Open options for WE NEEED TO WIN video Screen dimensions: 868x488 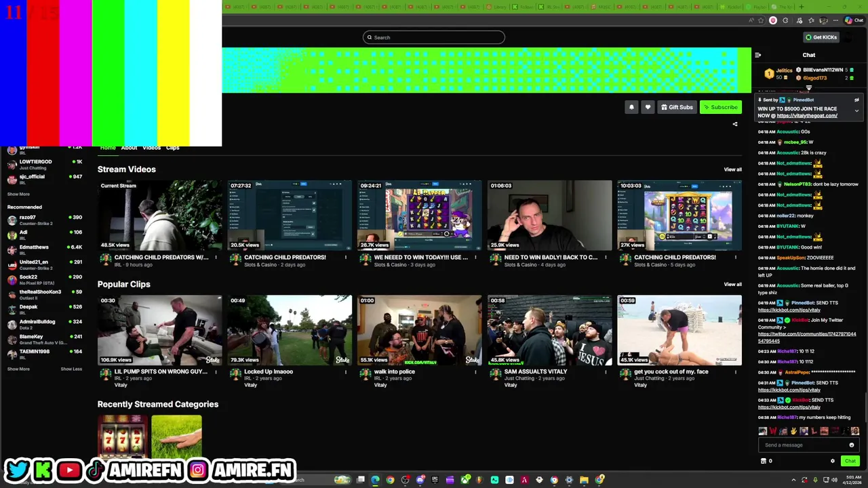click(475, 257)
